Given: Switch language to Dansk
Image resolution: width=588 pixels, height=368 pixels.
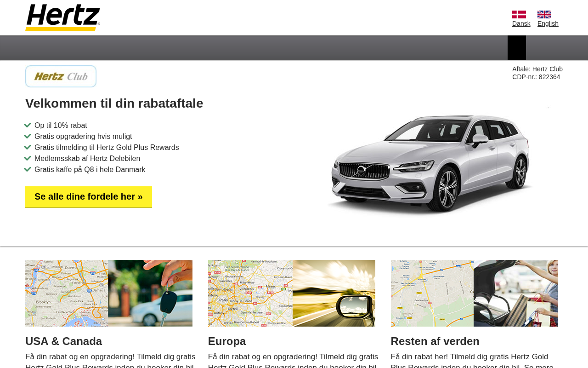Looking at the screenshot, I should tap(521, 23).
